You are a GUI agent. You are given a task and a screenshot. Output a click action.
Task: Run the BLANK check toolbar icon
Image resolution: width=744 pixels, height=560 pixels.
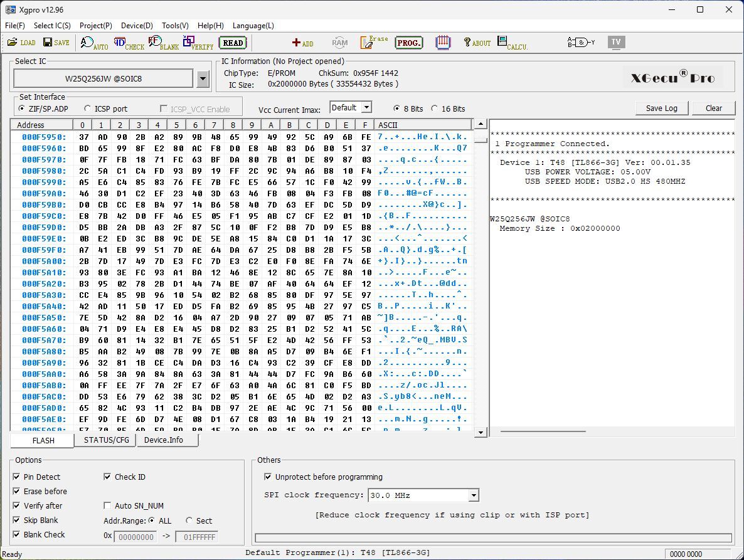pos(163,43)
